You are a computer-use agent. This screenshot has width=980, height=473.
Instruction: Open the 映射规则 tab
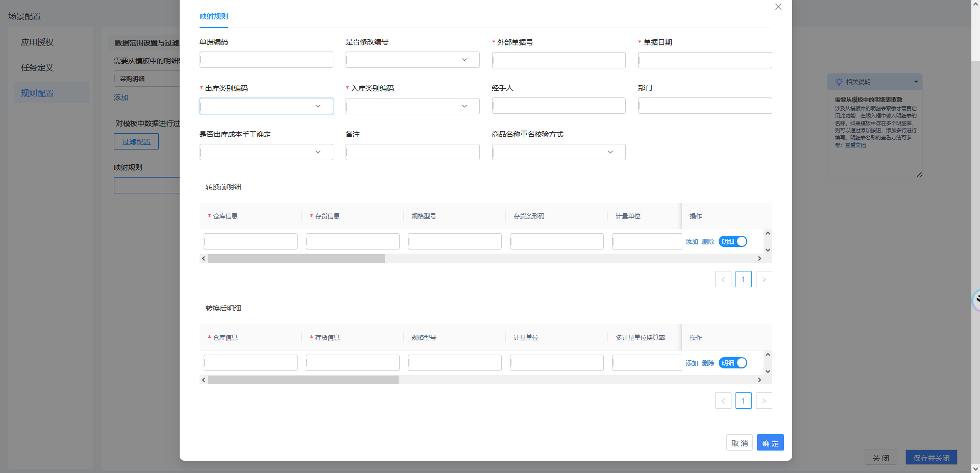214,16
